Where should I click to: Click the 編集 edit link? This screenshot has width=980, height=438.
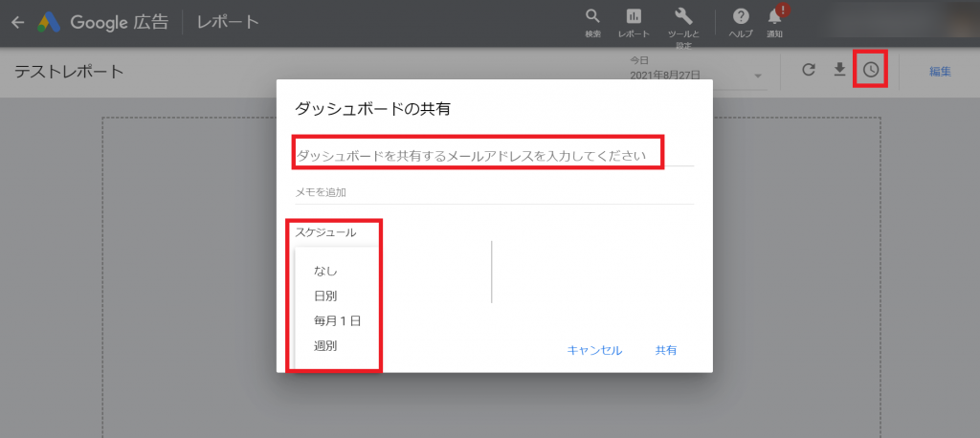(x=940, y=71)
